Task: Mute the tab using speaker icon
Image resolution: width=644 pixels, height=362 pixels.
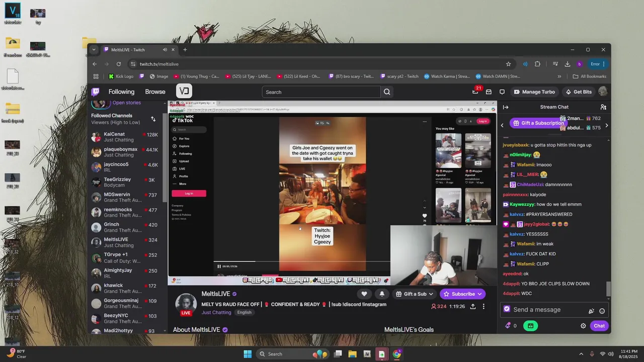Action: [165, 50]
